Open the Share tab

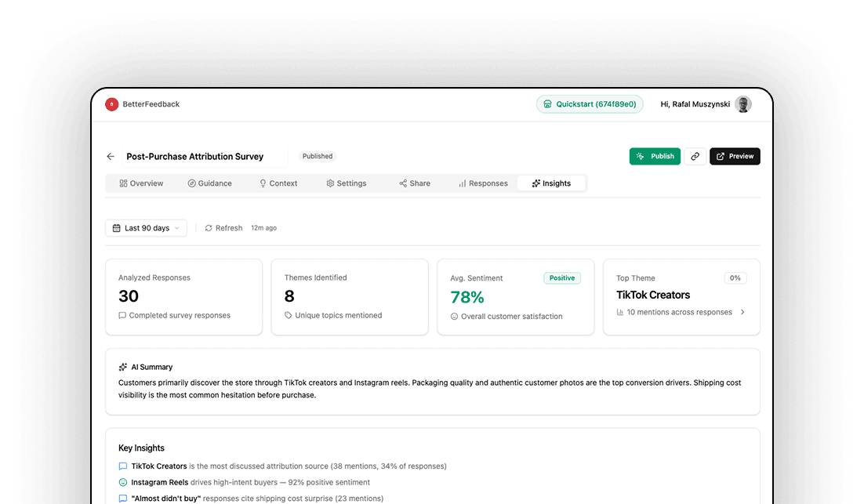coord(415,183)
